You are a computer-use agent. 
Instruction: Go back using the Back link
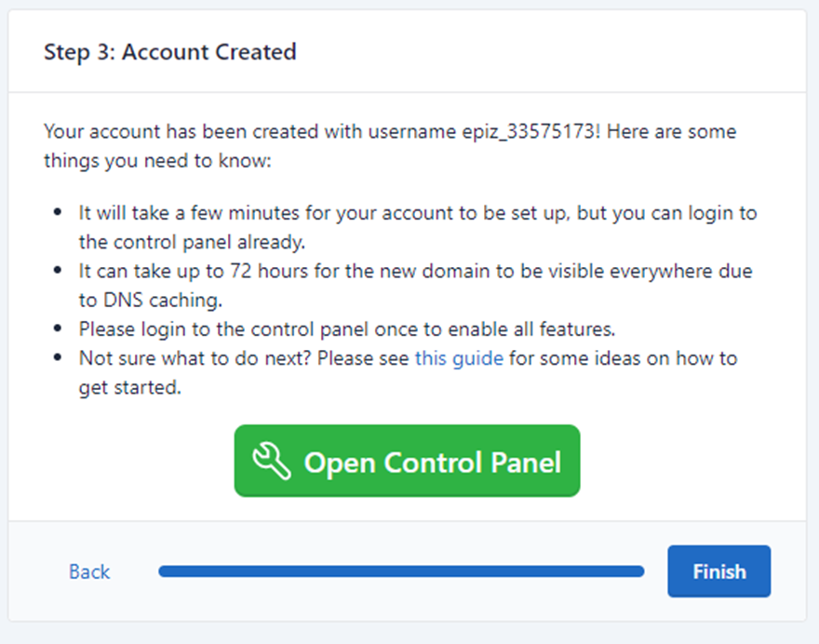point(89,571)
